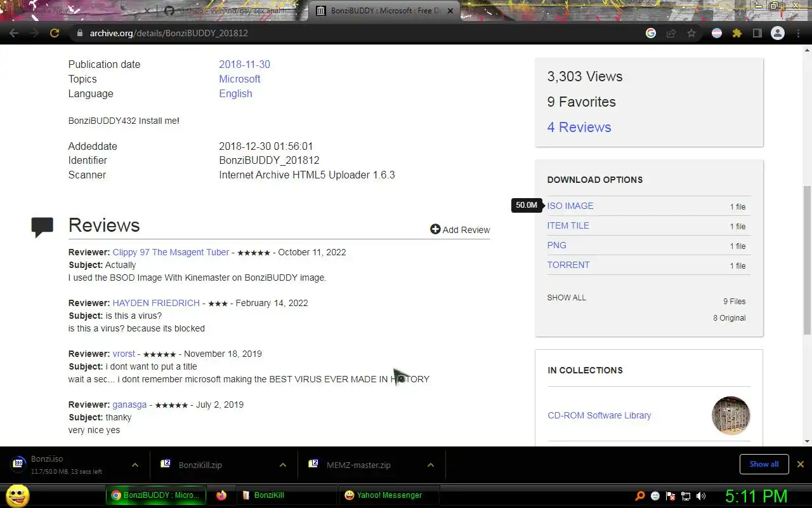Open CD-ROM Software Library collection

tap(599, 415)
